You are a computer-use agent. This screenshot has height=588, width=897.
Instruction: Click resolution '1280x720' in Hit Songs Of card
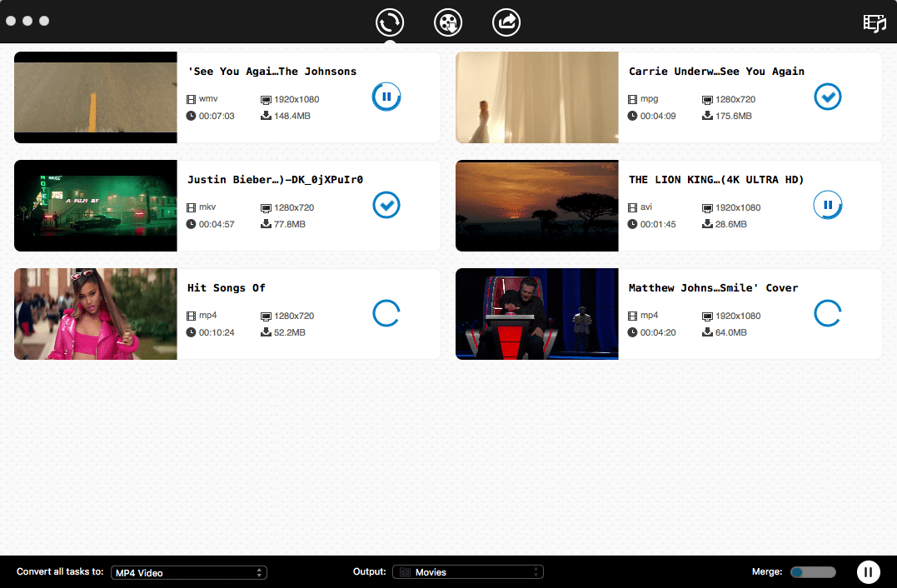tap(294, 316)
